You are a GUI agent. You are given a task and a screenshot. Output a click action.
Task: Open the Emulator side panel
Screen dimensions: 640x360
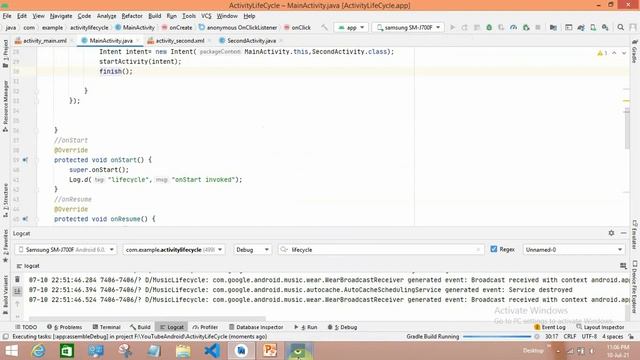(634, 235)
